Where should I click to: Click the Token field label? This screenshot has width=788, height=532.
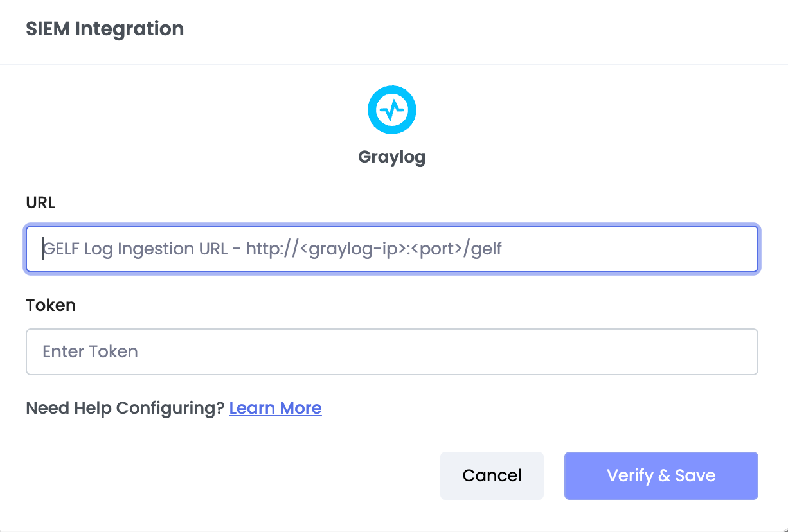50,305
